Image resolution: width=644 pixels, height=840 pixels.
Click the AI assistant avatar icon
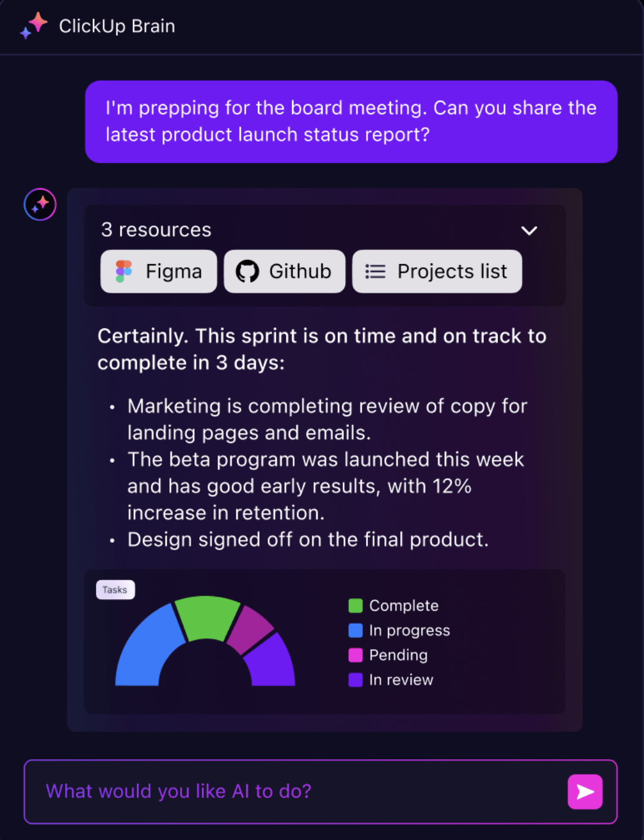pos(40,204)
